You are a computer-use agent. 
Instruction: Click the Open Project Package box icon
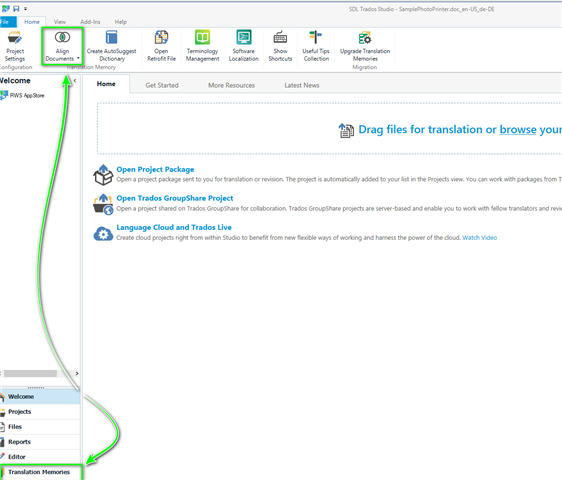click(103, 175)
